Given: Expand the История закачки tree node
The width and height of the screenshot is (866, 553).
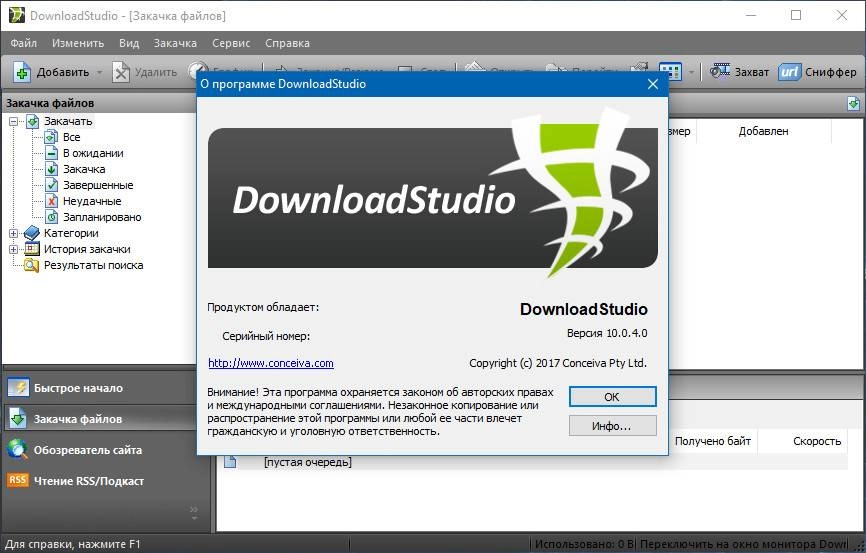Looking at the screenshot, I should (13, 249).
